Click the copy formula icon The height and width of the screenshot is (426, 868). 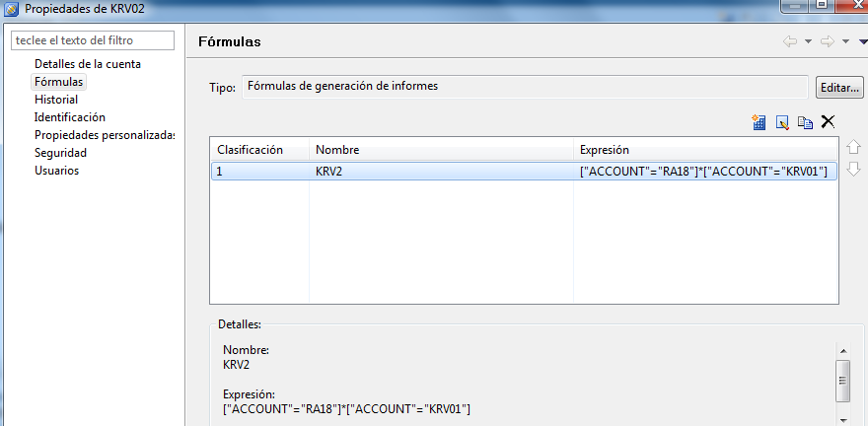(805, 122)
